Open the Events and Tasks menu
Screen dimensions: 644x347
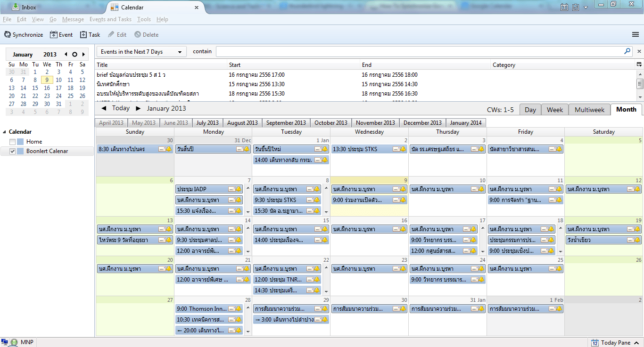(x=110, y=19)
